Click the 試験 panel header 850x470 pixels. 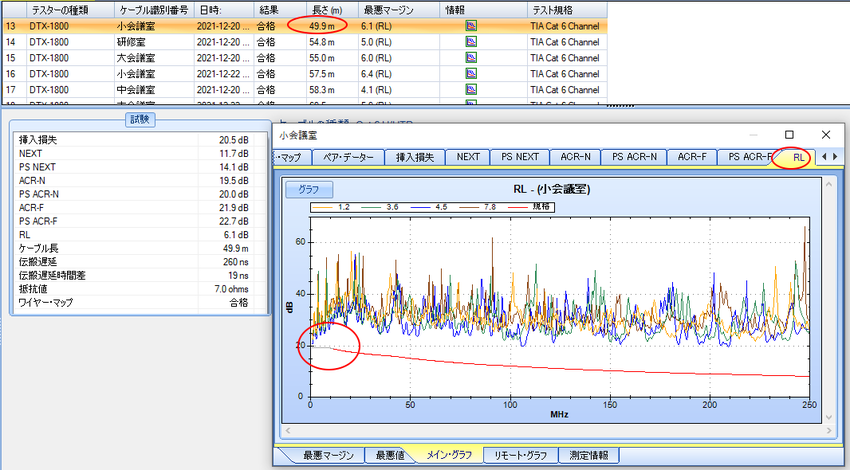140,119
